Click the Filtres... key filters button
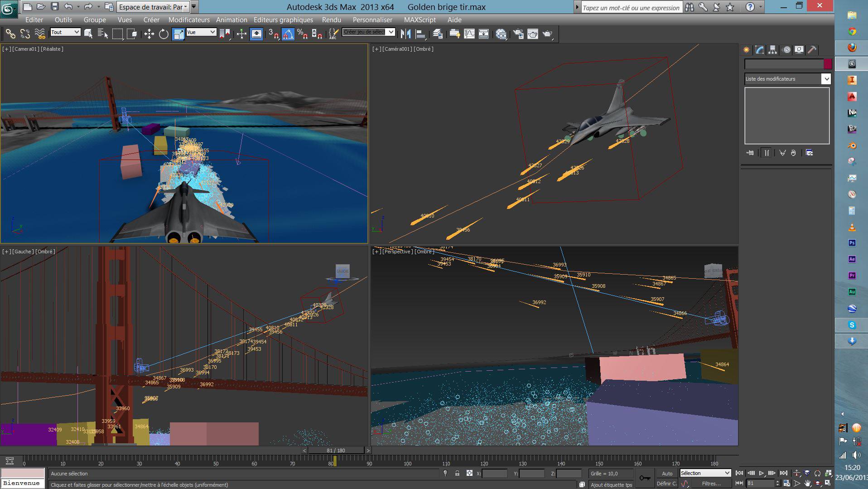This screenshot has width=868, height=489. 711,484
